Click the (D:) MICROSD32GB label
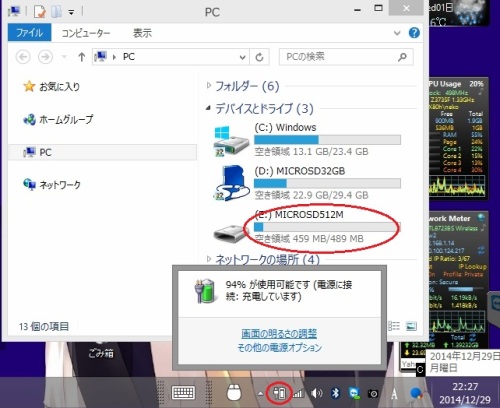The width and height of the screenshot is (500, 408). 300,171
